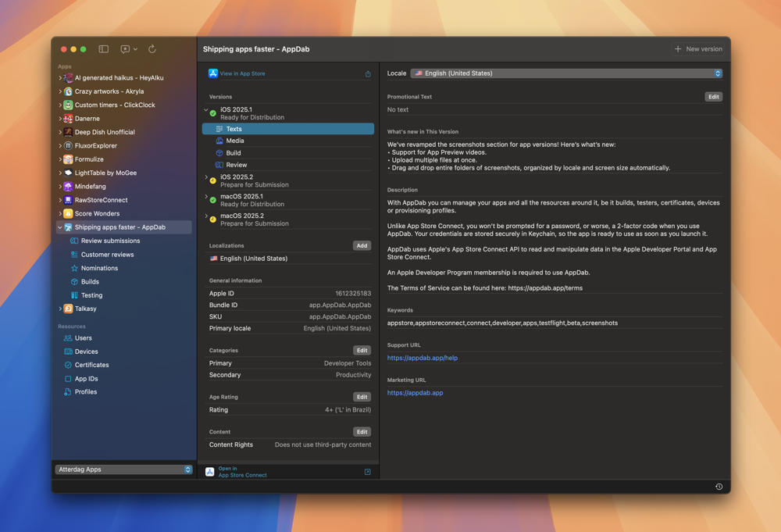Viewport: 781px width, 532px height.
Task: Click the LightTable by MoGee icon
Action: coord(68,173)
